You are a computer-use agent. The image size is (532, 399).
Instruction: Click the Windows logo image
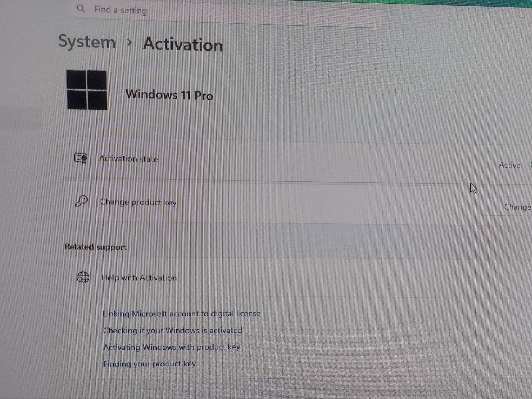tap(87, 90)
